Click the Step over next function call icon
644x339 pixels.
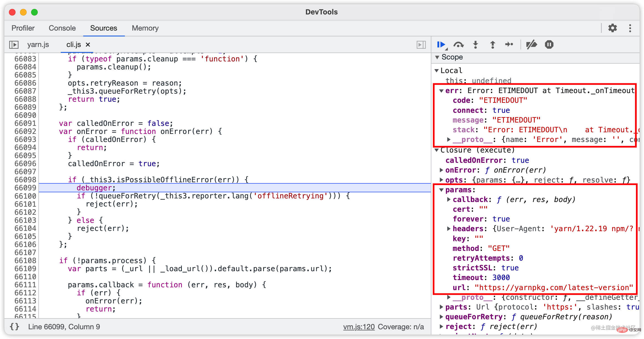pos(459,44)
